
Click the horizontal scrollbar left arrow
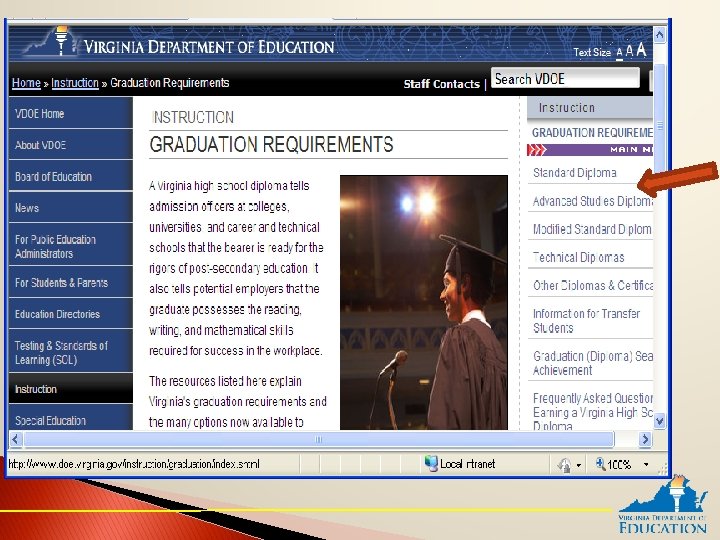point(16,439)
